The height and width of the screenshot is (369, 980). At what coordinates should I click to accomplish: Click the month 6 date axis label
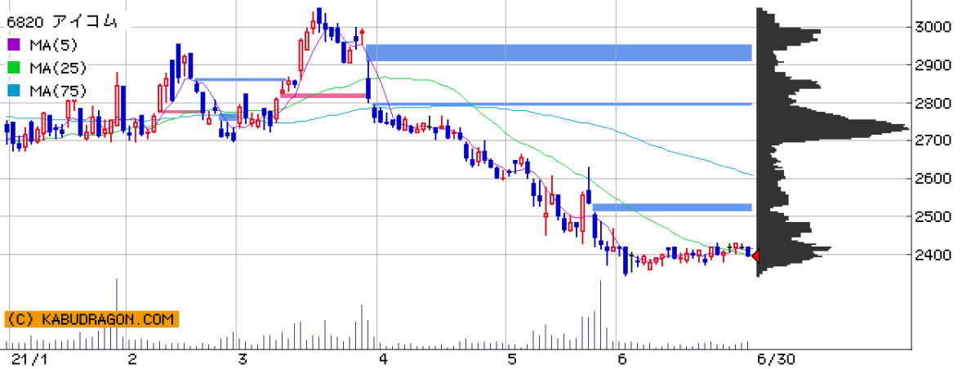click(622, 359)
